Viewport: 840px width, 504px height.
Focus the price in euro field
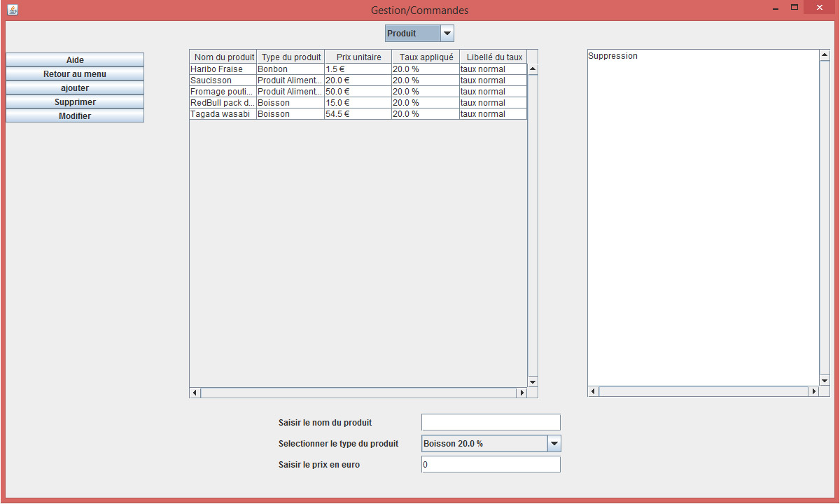pyautogui.click(x=491, y=465)
